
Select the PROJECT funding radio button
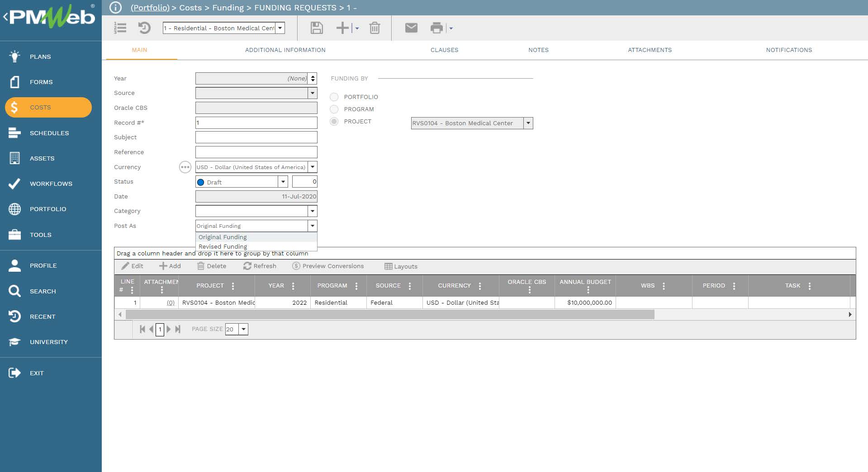pos(334,121)
